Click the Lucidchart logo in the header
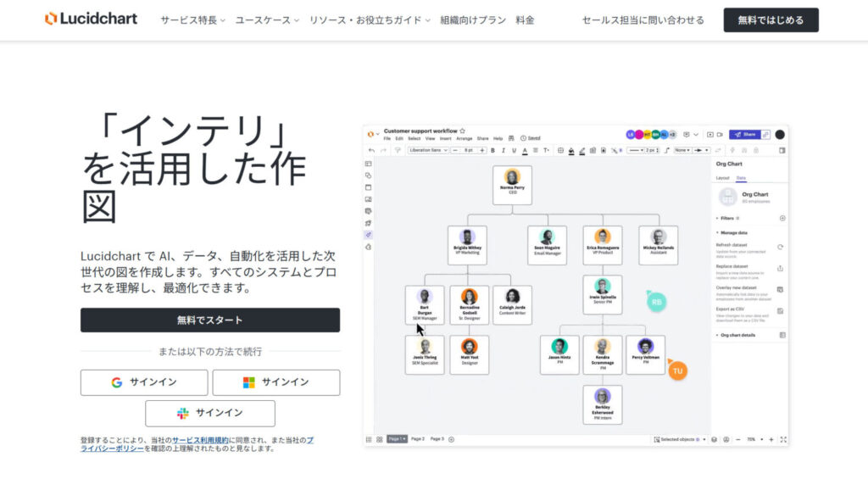Image resolution: width=868 pixels, height=479 pixels. click(91, 19)
